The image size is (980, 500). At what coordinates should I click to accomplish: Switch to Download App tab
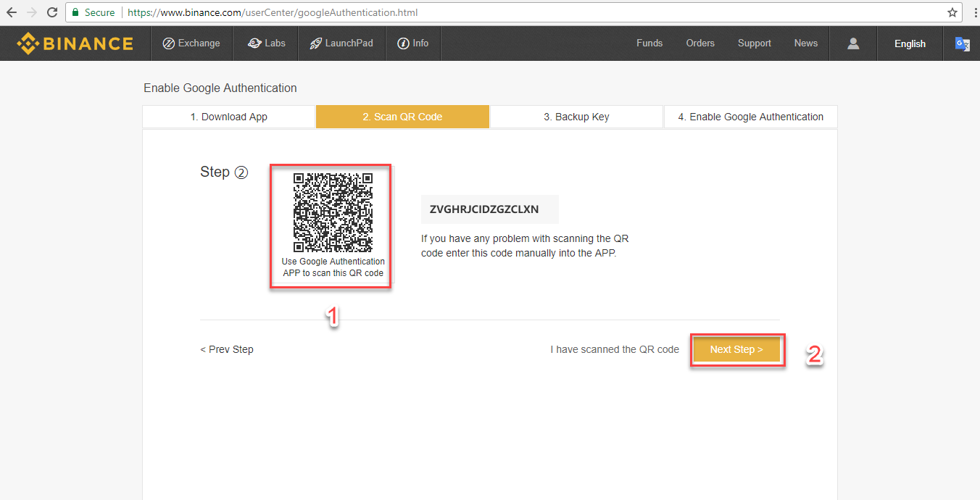coord(229,117)
